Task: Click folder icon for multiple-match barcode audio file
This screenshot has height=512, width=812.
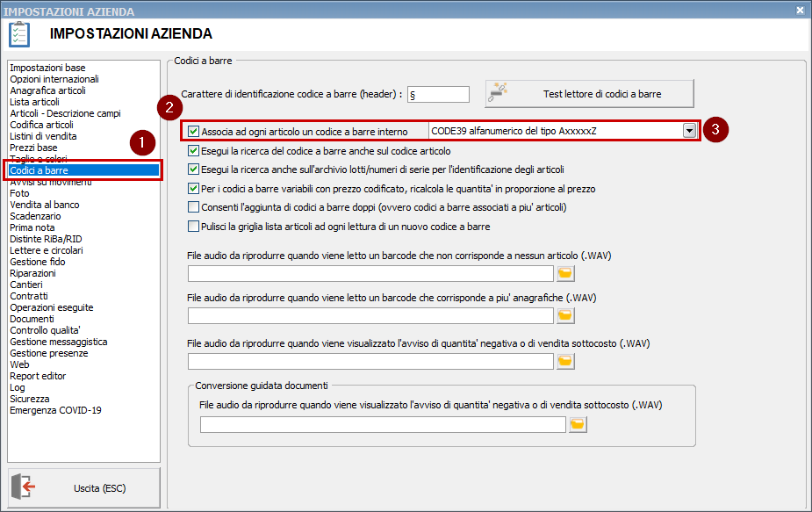Action: (x=565, y=315)
